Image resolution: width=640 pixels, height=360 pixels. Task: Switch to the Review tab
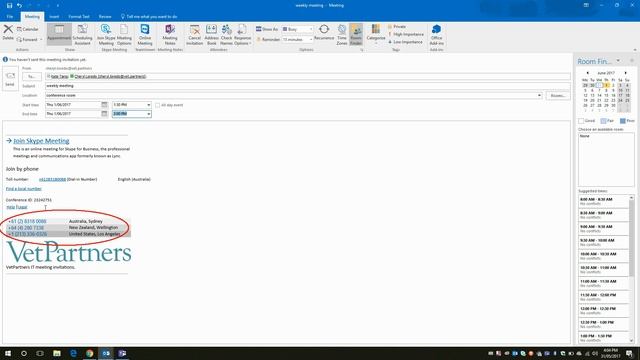(105, 17)
